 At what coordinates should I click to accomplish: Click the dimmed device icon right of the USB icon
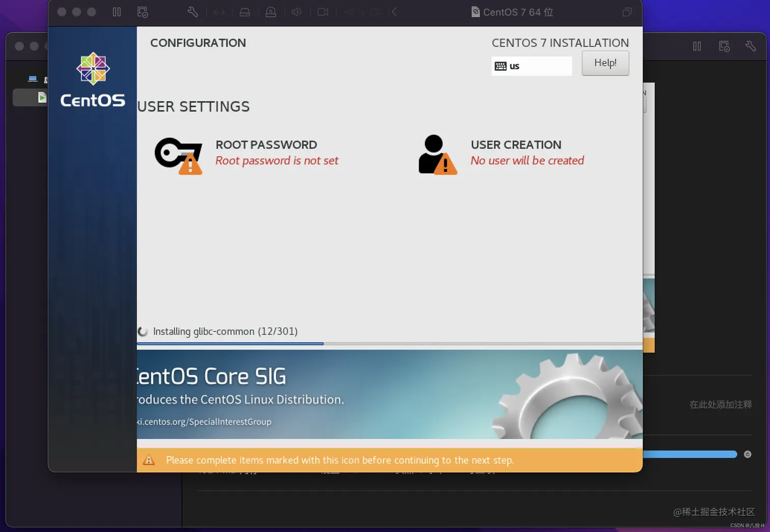[x=376, y=12]
